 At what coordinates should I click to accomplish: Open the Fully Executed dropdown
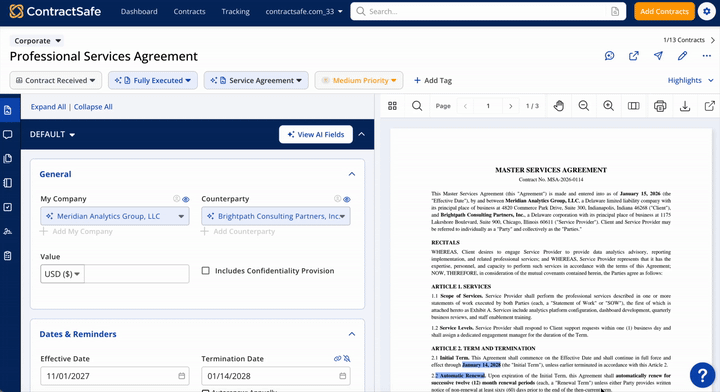153,80
